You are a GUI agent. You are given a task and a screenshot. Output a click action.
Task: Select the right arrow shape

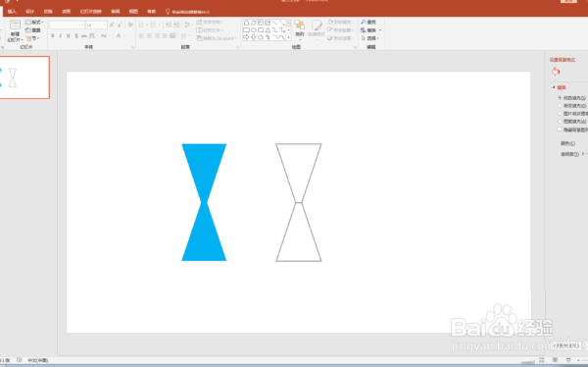click(246, 37)
